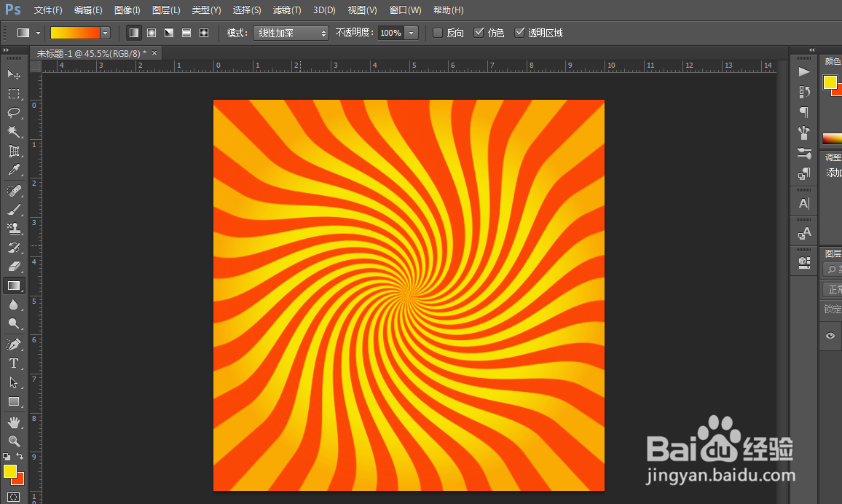Open the 文件(F) menu
The image size is (842, 504).
[48, 10]
